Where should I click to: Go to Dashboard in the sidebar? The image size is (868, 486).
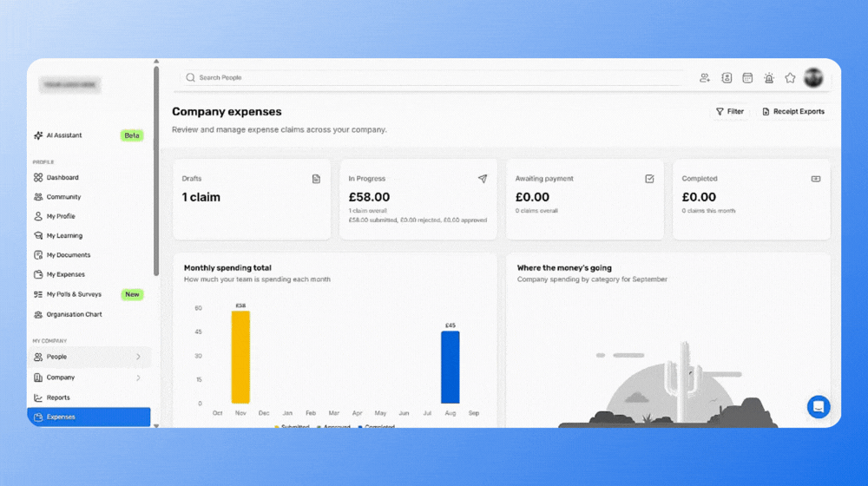[89, 178]
